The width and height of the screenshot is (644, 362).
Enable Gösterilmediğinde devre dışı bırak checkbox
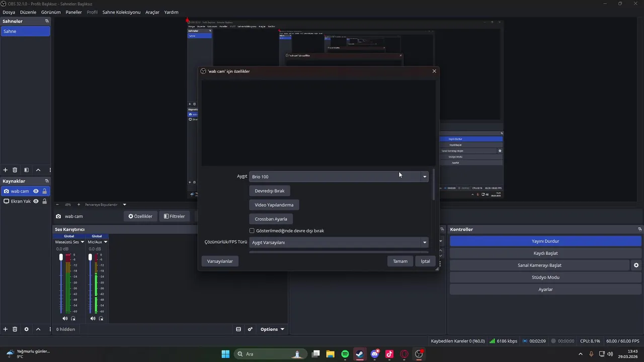pyautogui.click(x=252, y=231)
